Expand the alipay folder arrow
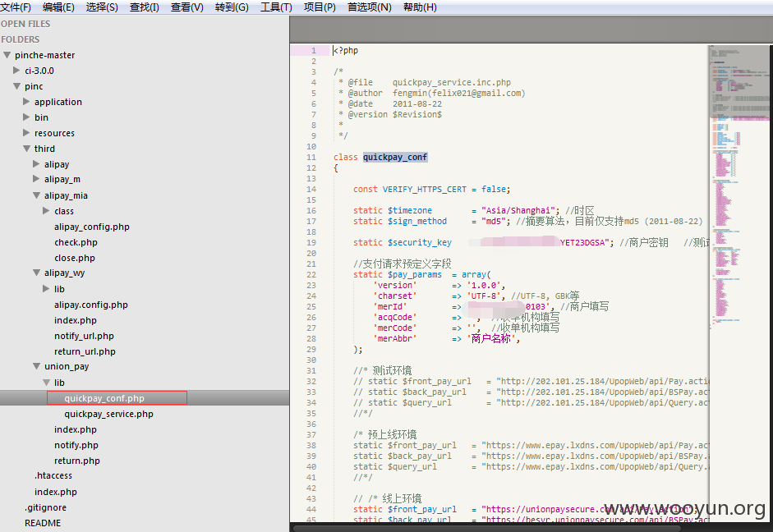773x532 pixels. 36,163
